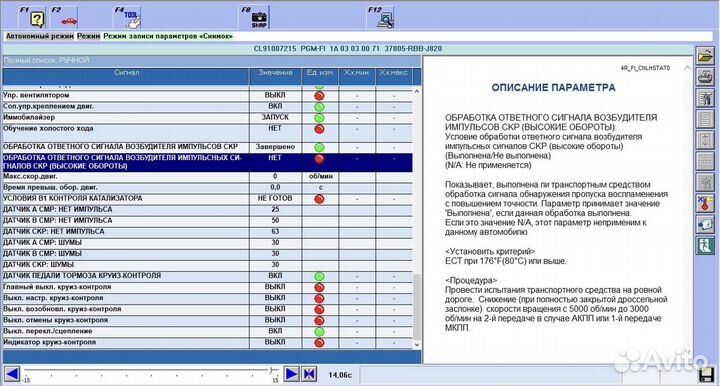Click highlighted row ending '(ВЫСОКИЕ ОБОРОТЫ)'
720x386 pixels.
[208, 162]
